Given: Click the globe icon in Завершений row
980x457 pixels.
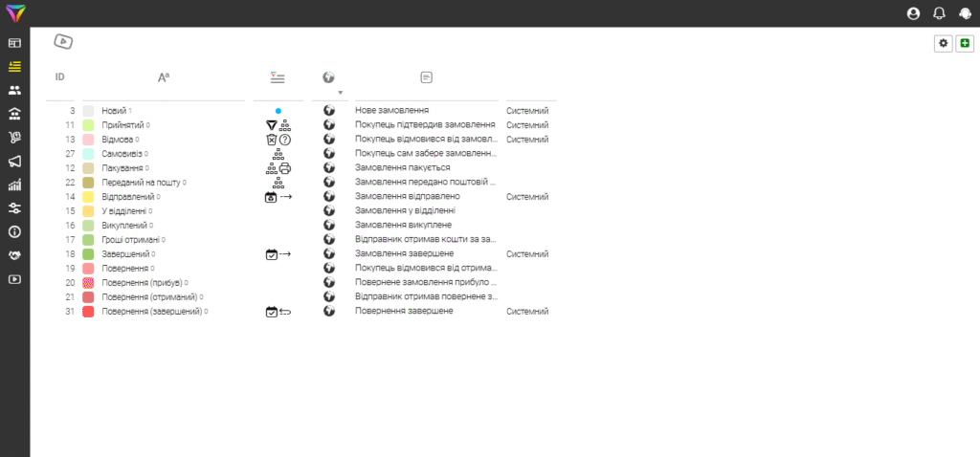Looking at the screenshot, I should [x=329, y=253].
